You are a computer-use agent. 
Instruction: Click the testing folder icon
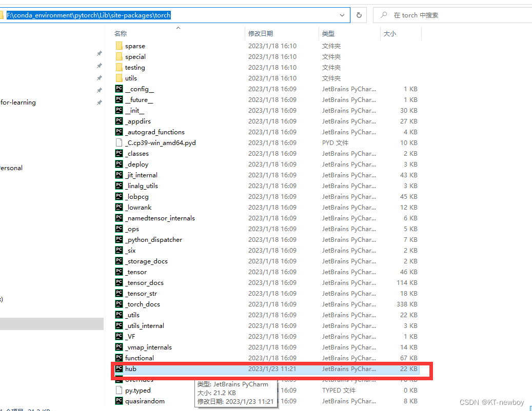pyautogui.click(x=119, y=68)
